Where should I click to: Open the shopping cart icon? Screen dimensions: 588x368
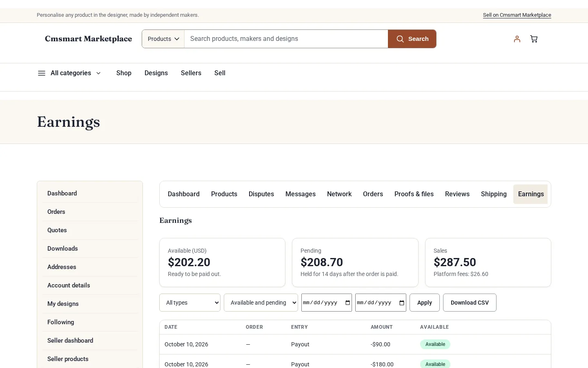pos(534,39)
